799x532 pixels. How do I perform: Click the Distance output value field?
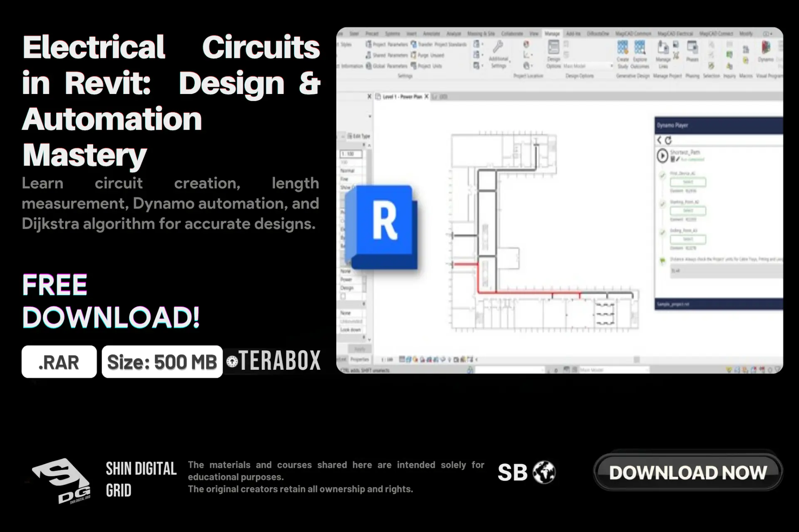726,271
